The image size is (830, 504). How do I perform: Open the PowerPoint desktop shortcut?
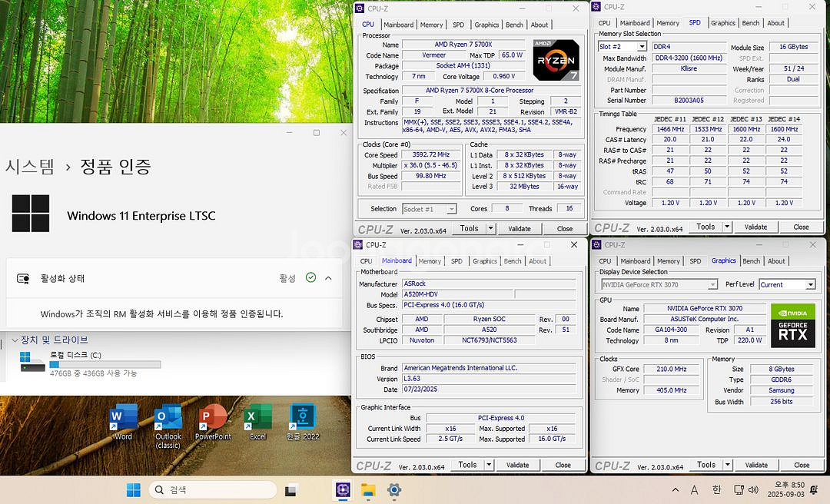coord(213,422)
